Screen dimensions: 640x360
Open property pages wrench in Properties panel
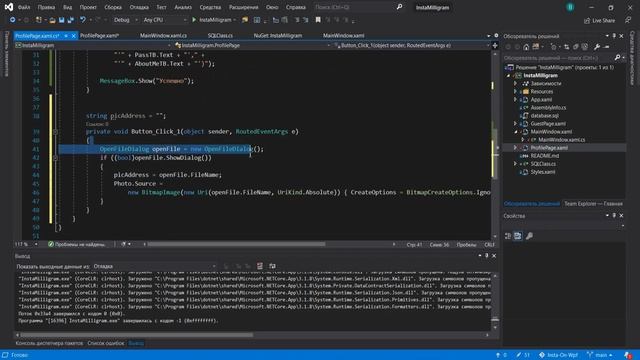click(x=529, y=236)
